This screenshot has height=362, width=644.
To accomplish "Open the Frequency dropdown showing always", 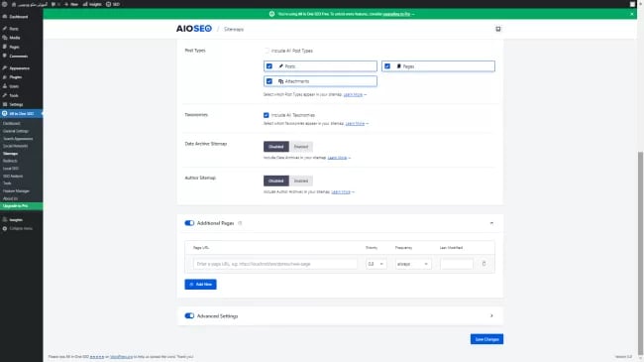I will 413,264.
